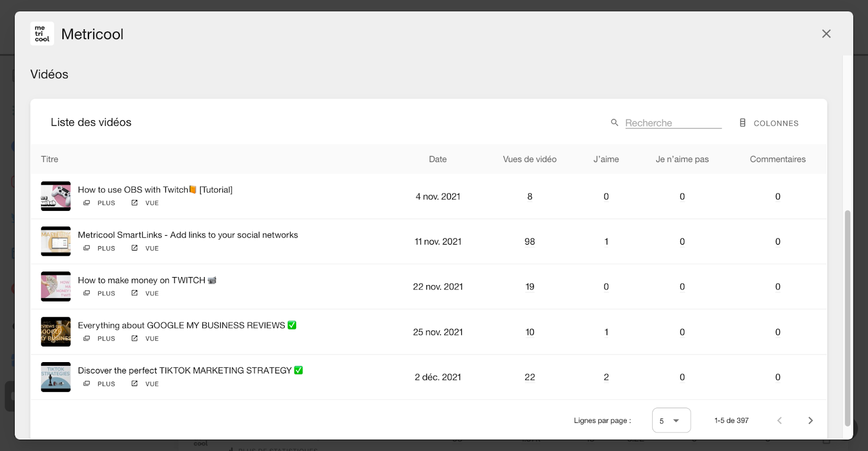Click PLUS under the OBS with Twitch video
Viewport: 868px width, 451px height.
click(99, 203)
